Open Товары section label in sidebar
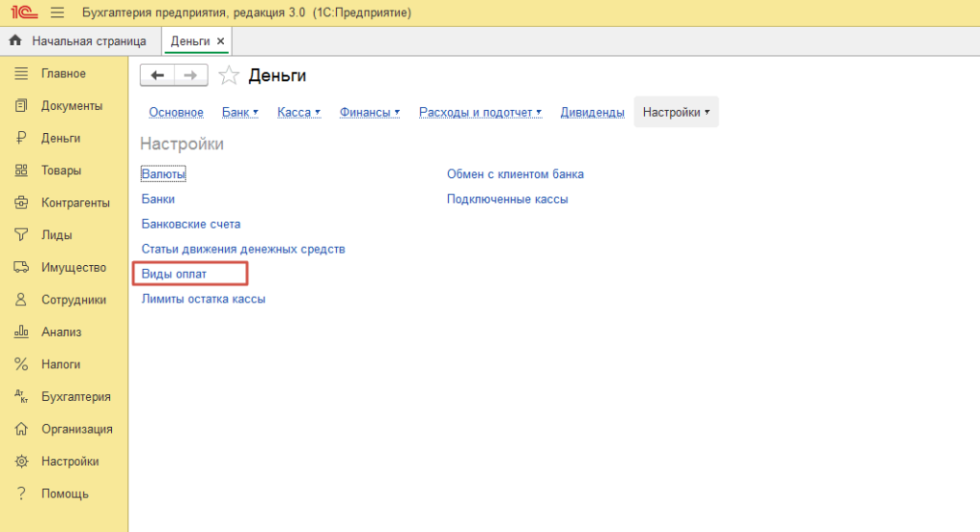The height and width of the screenshot is (532, 980). 61,170
